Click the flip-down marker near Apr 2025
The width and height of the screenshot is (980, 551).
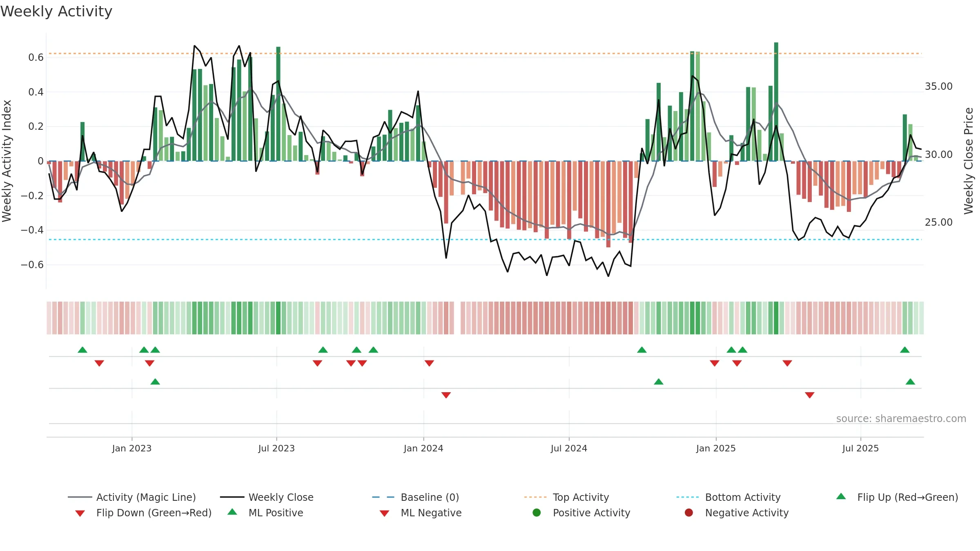coord(787,363)
